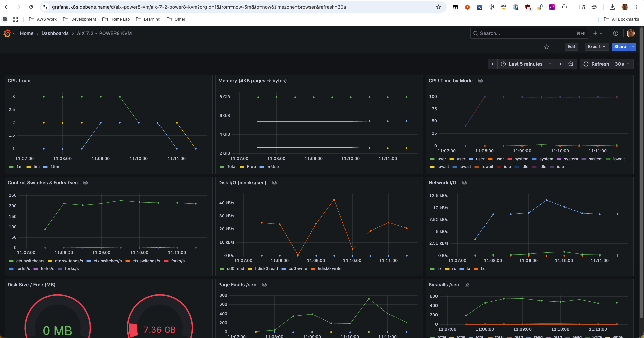The width and height of the screenshot is (644, 338).
Task: Hide the hdisk0 write series in Disk I/O
Action: point(330,269)
